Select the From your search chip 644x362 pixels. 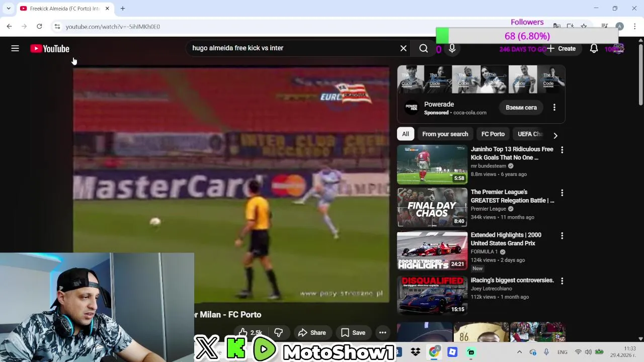tap(445, 134)
